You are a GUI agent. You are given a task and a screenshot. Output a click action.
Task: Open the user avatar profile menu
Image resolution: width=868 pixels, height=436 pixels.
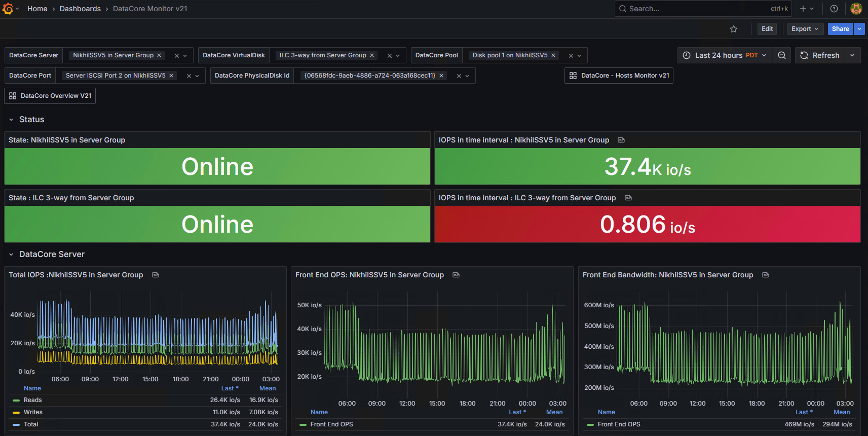856,9
